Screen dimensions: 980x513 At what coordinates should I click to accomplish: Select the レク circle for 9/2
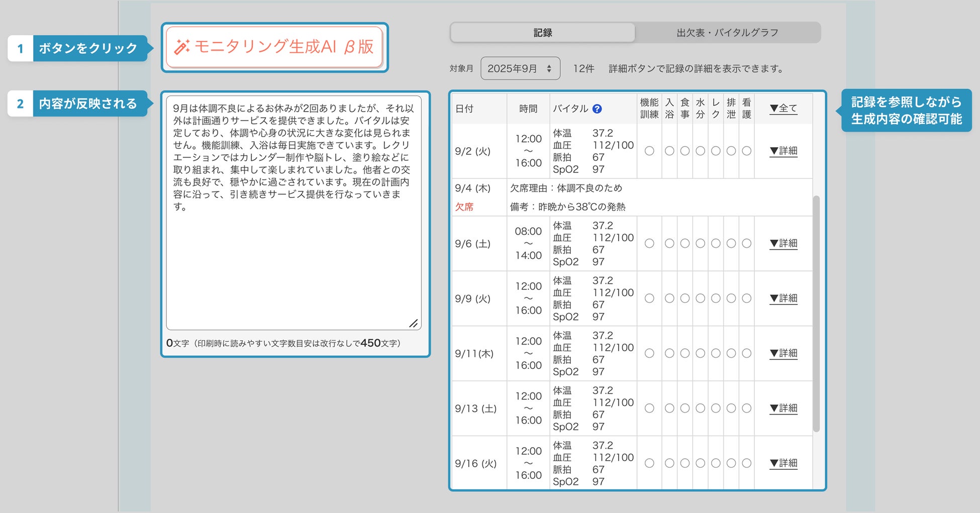point(716,151)
